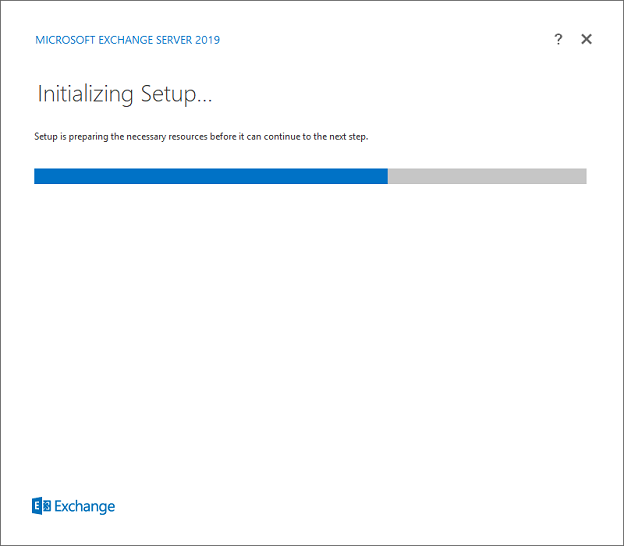This screenshot has width=624, height=546.
Task: Click where blue progress meets gray
Action: pos(388,176)
